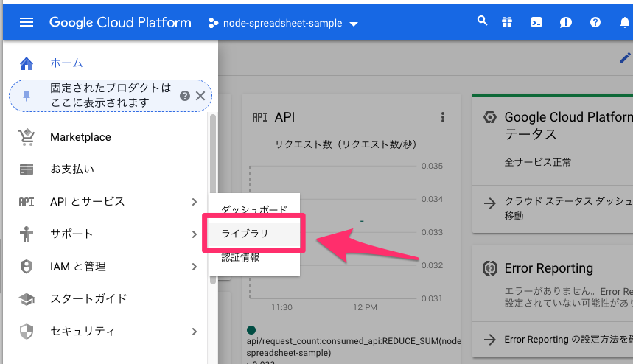The width and height of the screenshot is (633, 364).
Task: Open the node-spreadsheet-sample project selector
Action: point(283,23)
